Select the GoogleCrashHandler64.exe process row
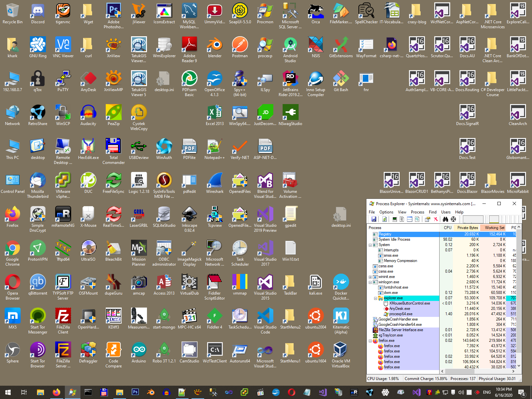Image resolution: width=532 pixels, height=399 pixels. pyautogui.click(x=442, y=325)
